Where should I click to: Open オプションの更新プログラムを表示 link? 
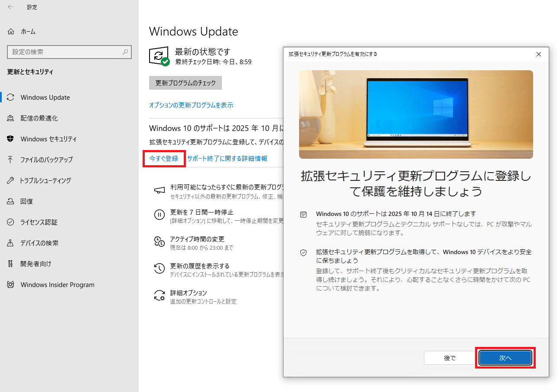pyautogui.click(x=191, y=105)
